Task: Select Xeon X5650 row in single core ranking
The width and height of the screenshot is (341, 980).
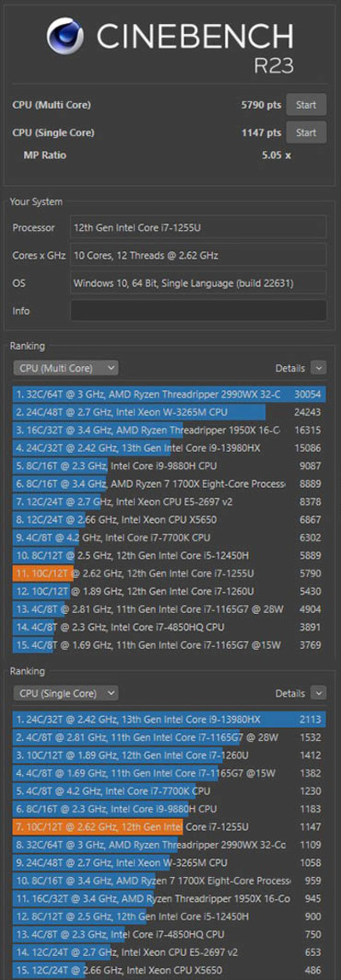Action: [170, 970]
